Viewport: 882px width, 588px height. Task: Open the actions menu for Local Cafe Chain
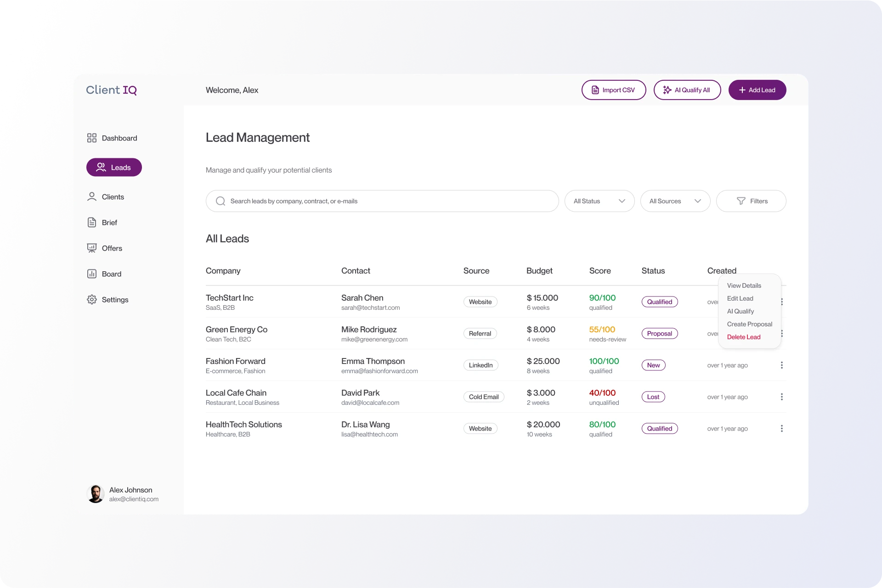coord(781,397)
